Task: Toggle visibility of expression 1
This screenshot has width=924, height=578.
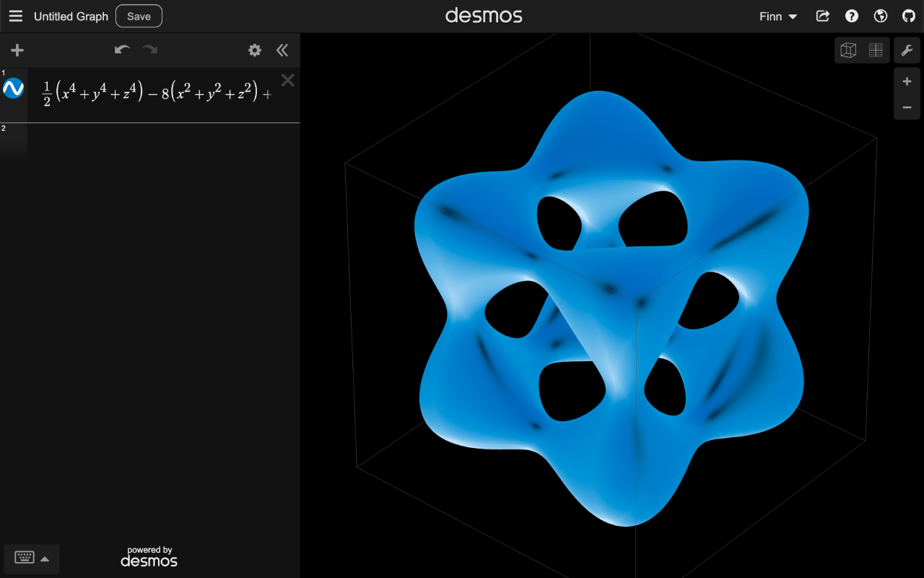Action: 14,88
